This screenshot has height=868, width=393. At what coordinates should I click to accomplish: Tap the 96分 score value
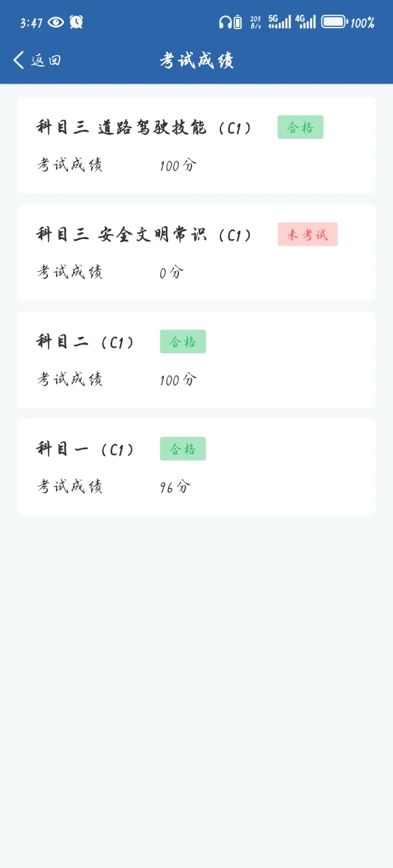pyautogui.click(x=175, y=487)
